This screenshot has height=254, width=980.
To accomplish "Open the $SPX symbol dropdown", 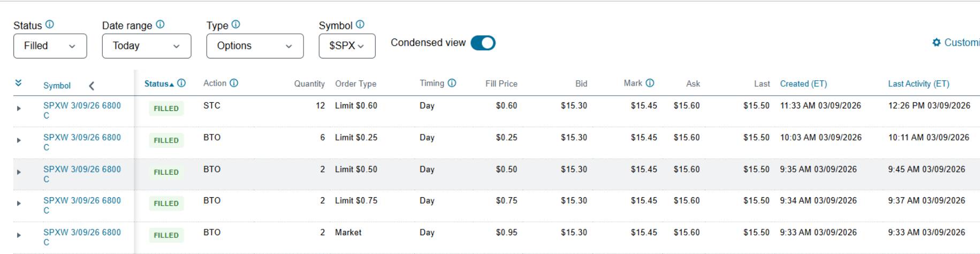I will click(347, 46).
